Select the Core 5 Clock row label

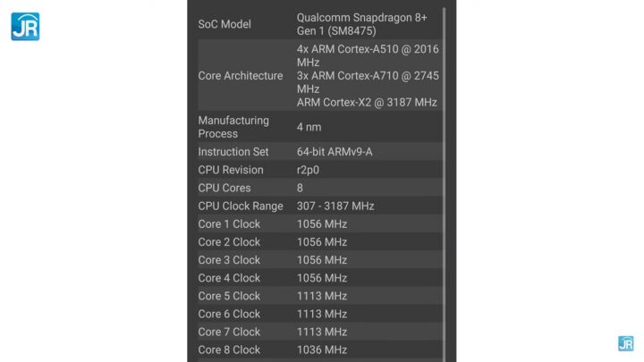point(229,296)
